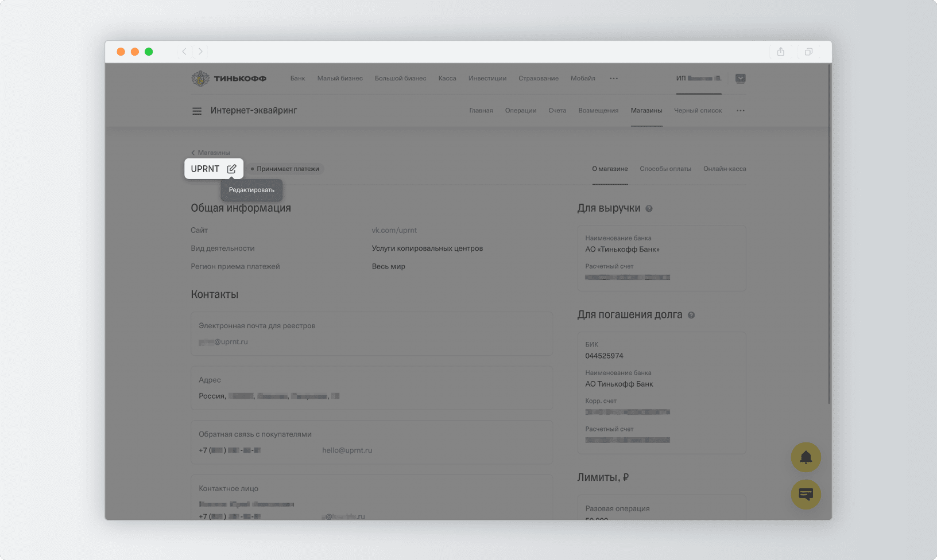Open the chat message button

coord(806,494)
